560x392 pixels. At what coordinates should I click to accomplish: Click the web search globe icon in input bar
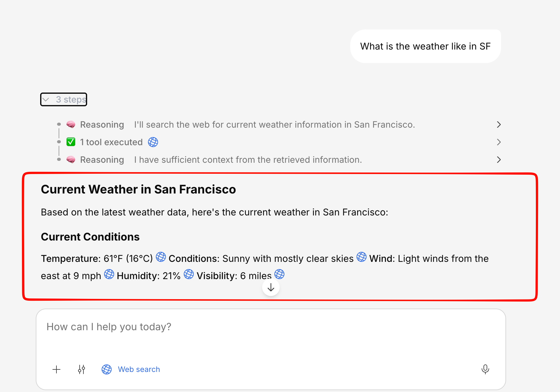[107, 369]
